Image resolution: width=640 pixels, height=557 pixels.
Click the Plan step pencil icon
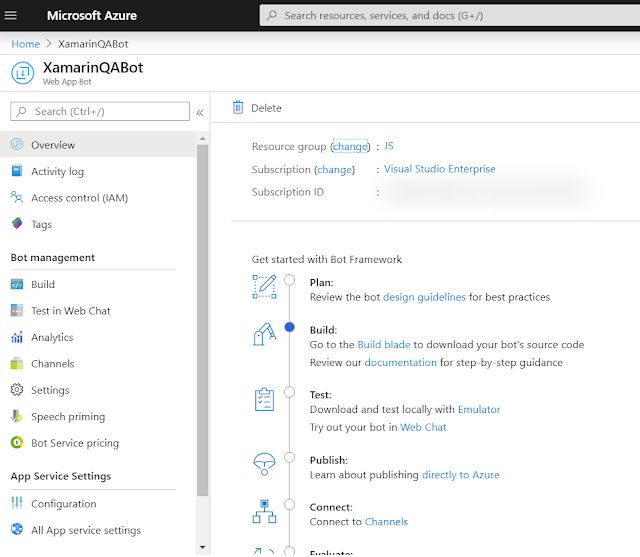(x=264, y=287)
